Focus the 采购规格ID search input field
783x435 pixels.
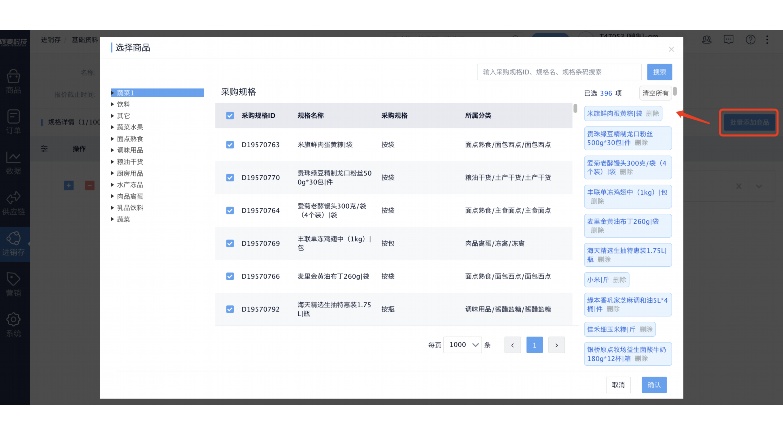(559, 72)
